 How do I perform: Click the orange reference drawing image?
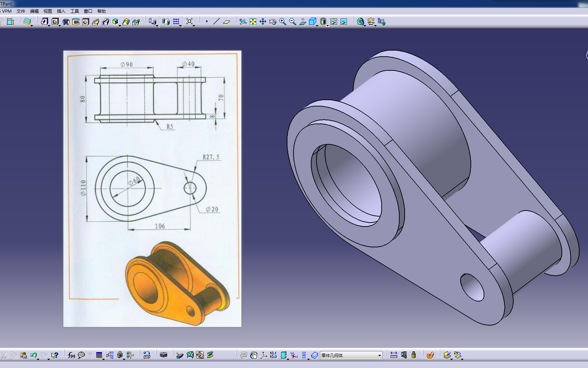pyautogui.click(x=152, y=189)
